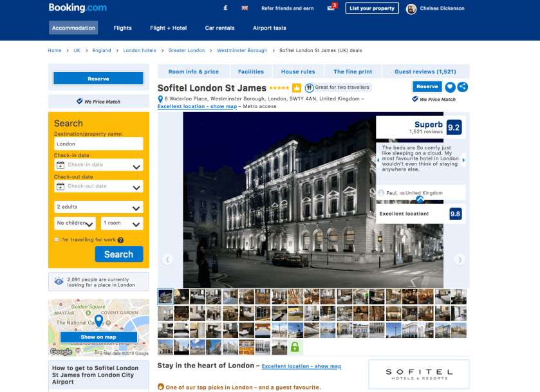Expand the Check-in date selector
The width and height of the screenshot is (540, 392).
[98, 165]
